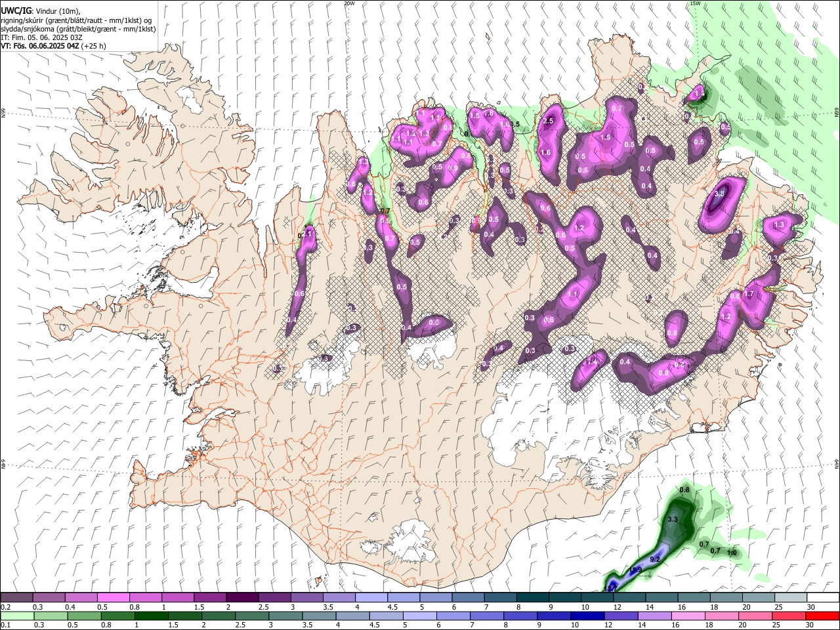Select the darkest purple swatch after 2 in the upper legend
The height and width of the screenshot is (630, 840).
(242, 598)
